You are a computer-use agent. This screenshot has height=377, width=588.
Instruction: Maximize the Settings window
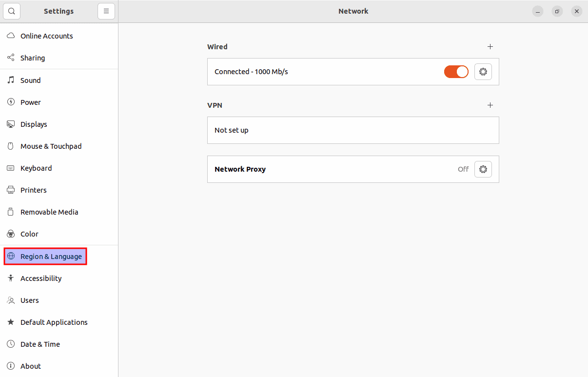tap(557, 11)
